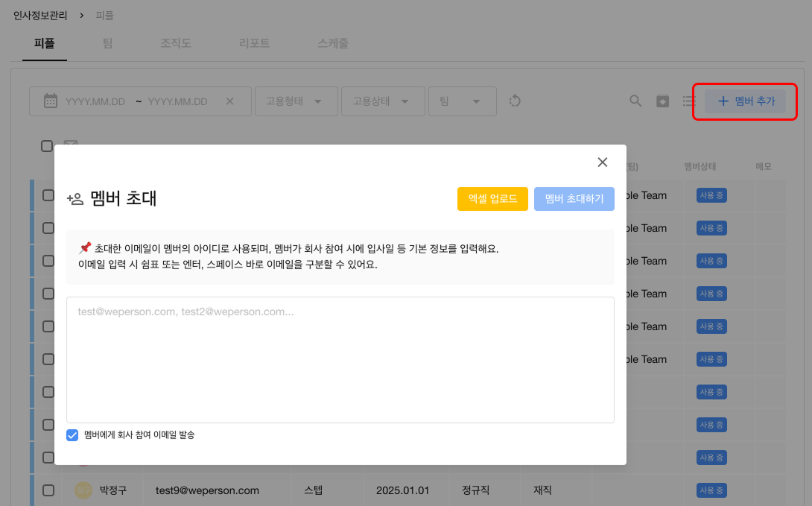Switch to the 팀 tab
This screenshot has width=812, height=506.
tap(108, 43)
